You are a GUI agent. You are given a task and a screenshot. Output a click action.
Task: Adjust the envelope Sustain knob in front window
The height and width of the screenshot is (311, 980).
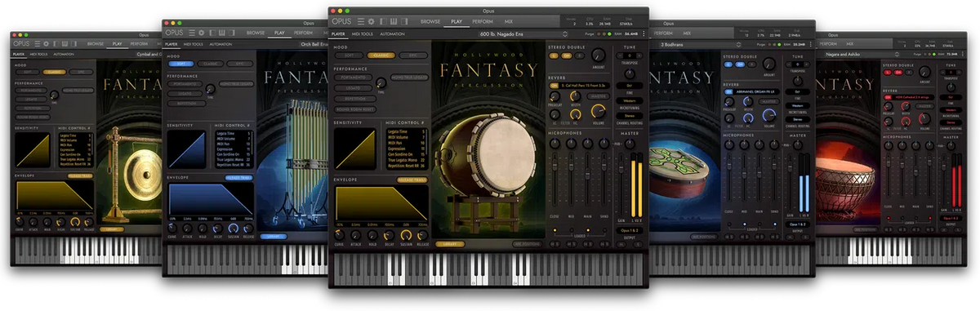coord(406,235)
